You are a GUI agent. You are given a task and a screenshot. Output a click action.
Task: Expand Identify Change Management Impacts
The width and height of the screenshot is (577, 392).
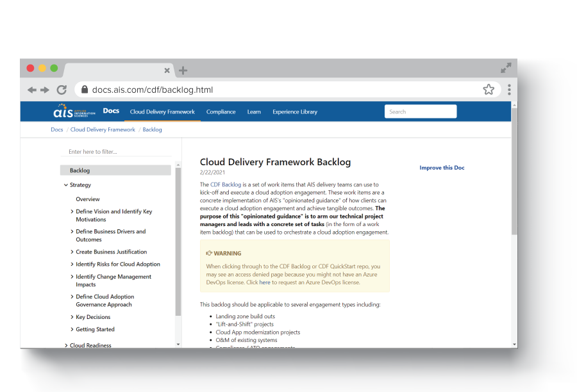tap(72, 277)
